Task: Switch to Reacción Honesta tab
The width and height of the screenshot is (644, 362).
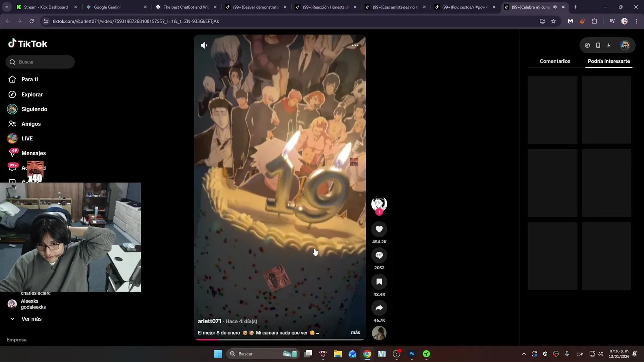Action: [x=325, y=7]
